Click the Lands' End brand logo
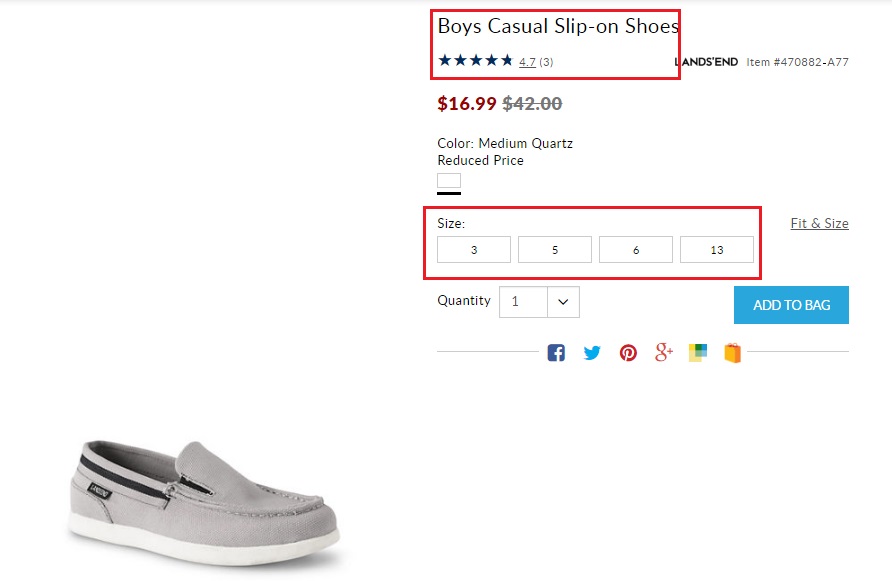Image resolution: width=892 pixels, height=581 pixels. coord(706,62)
